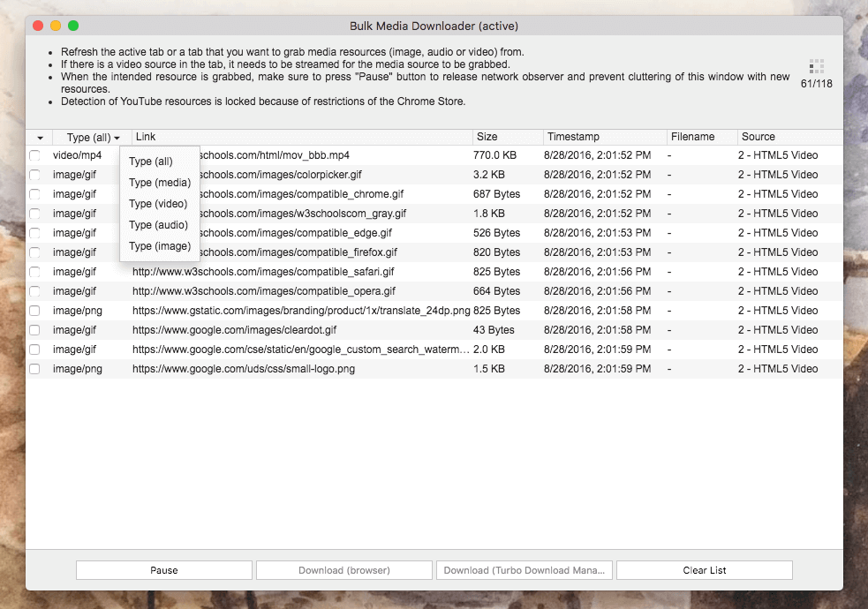The image size is (868, 609).
Task: Click the 61/118 counter text
Action: click(817, 84)
